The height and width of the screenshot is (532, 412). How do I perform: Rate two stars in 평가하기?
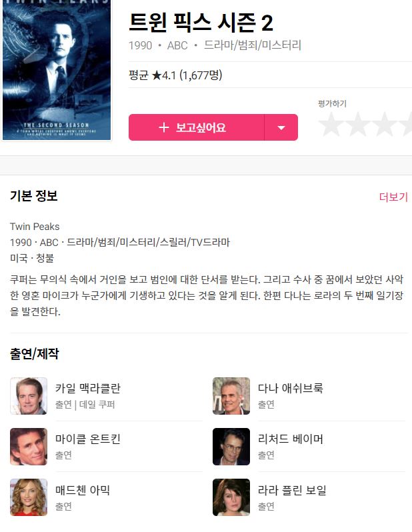click(358, 125)
